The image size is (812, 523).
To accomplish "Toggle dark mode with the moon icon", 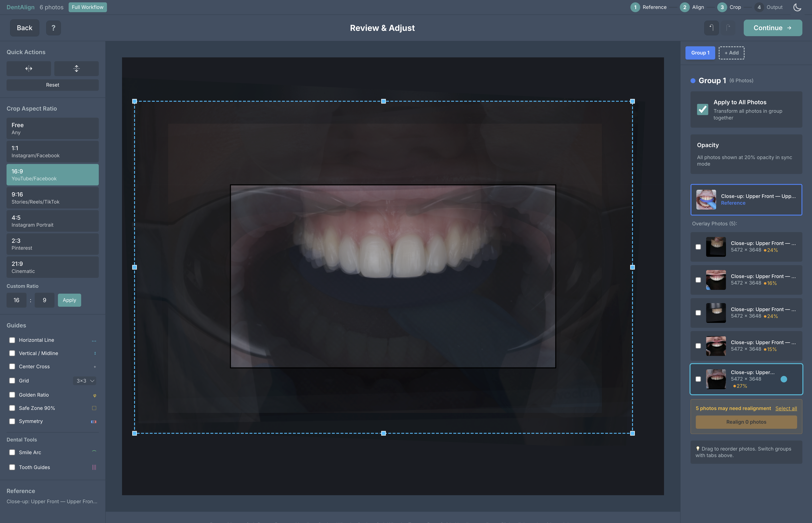I will 797,7.
